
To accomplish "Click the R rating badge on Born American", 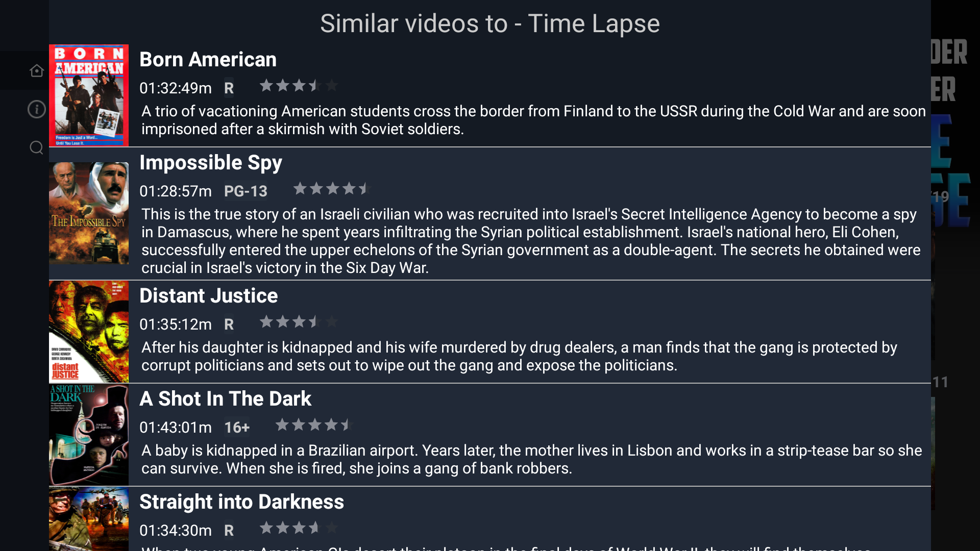I will (229, 88).
